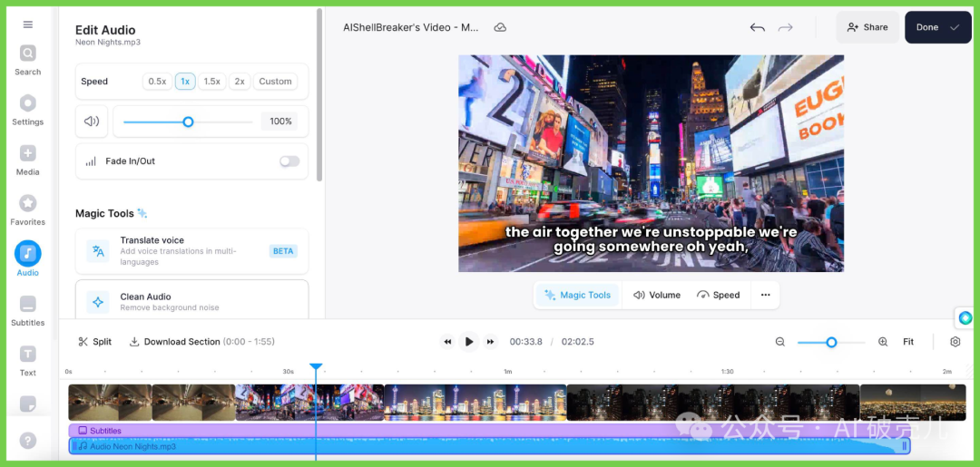This screenshot has width=980, height=467.
Task: Select the 2x speed option
Action: click(x=240, y=82)
